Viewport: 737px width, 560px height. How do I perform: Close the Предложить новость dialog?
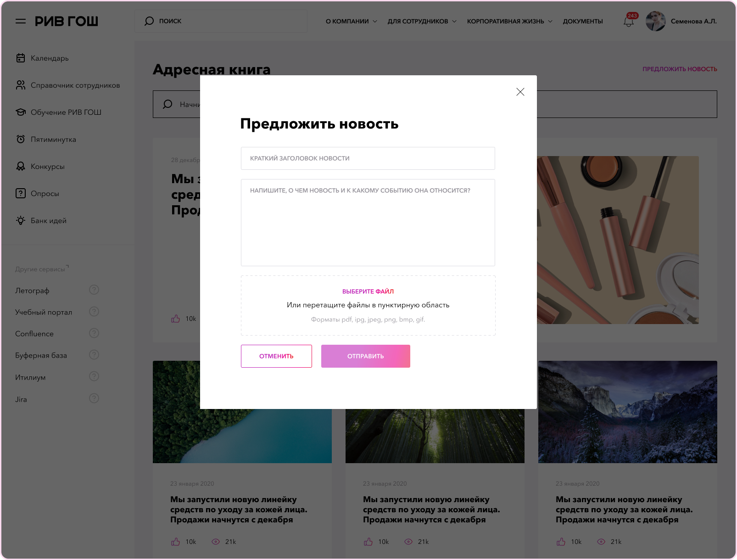pyautogui.click(x=520, y=92)
